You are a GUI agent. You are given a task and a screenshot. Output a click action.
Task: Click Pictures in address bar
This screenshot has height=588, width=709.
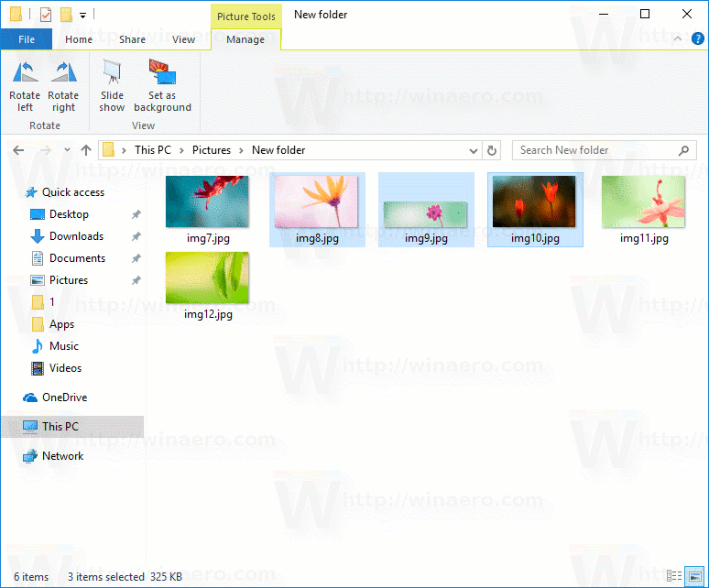tap(212, 150)
